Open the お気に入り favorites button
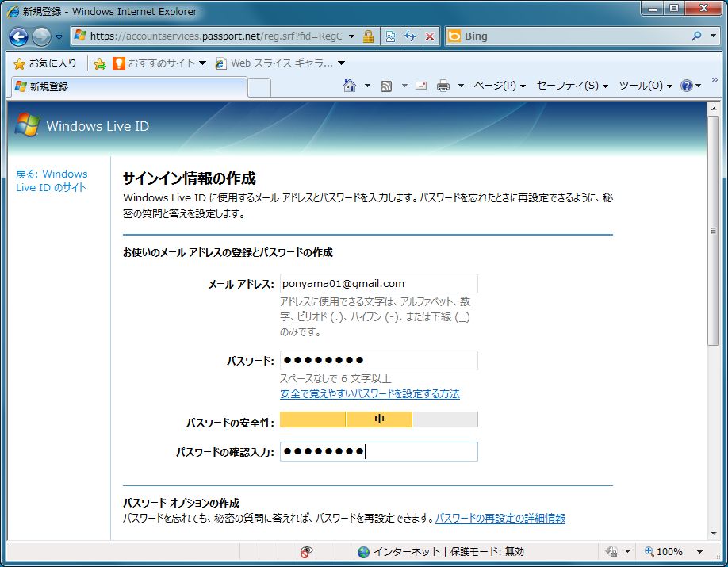This screenshot has width=728, height=567. 45,63
